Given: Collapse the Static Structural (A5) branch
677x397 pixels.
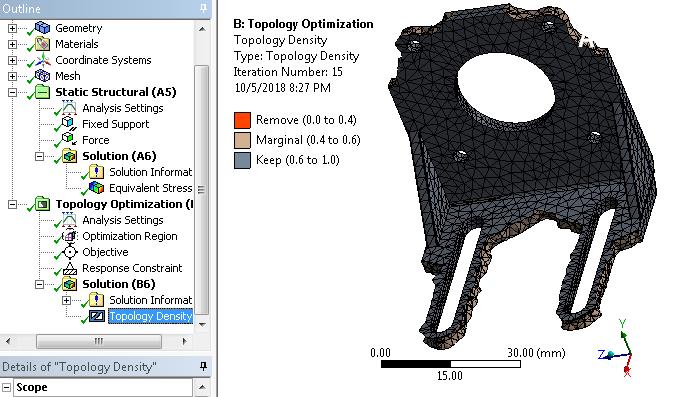Looking at the screenshot, I should click(x=12, y=92).
